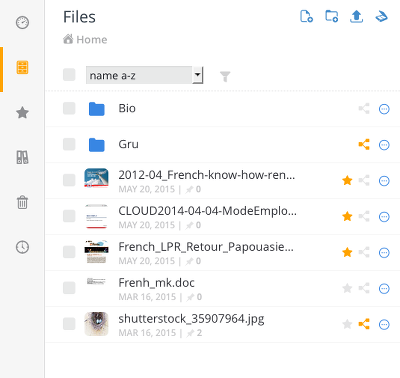Screen dimensions: 400x378
Task: Open the 'name a-z' sort dropdown
Action: [x=144, y=75]
